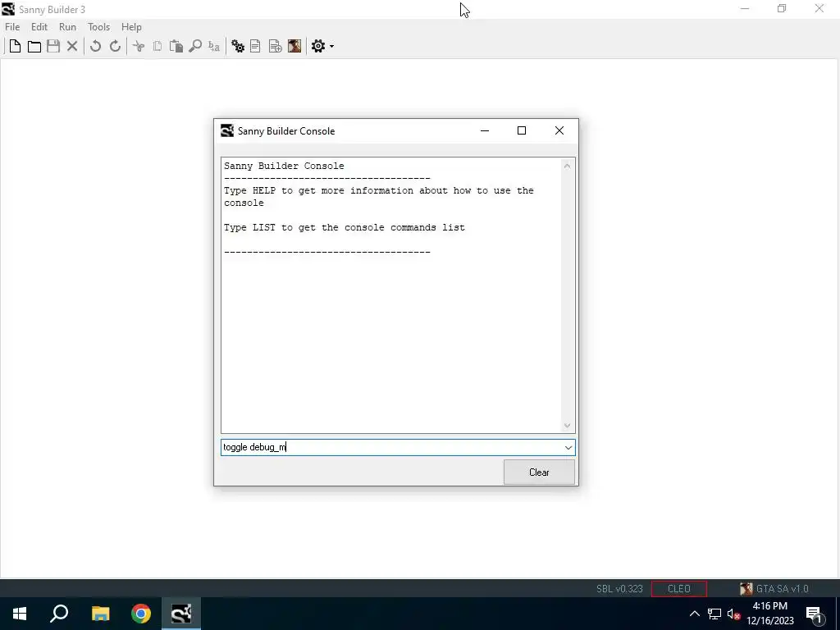
Task: Click the document-with-plus toolbar icon
Action: 275,46
